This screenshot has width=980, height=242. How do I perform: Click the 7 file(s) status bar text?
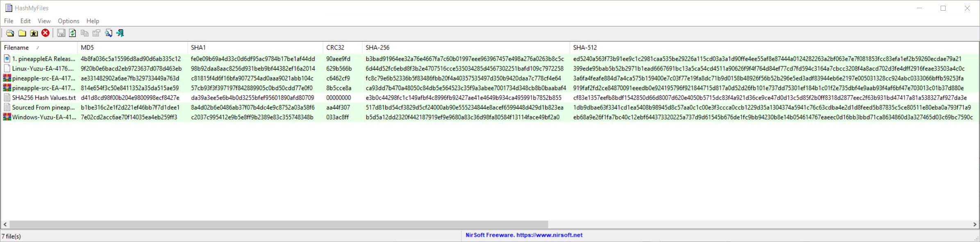(x=11, y=236)
